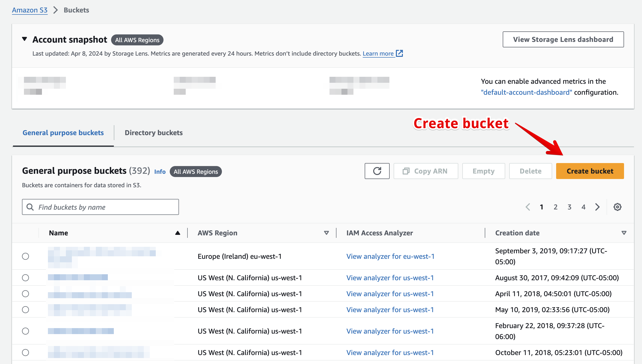Sort by AWS Region column arrow
This screenshot has width=642, height=364.
(326, 233)
